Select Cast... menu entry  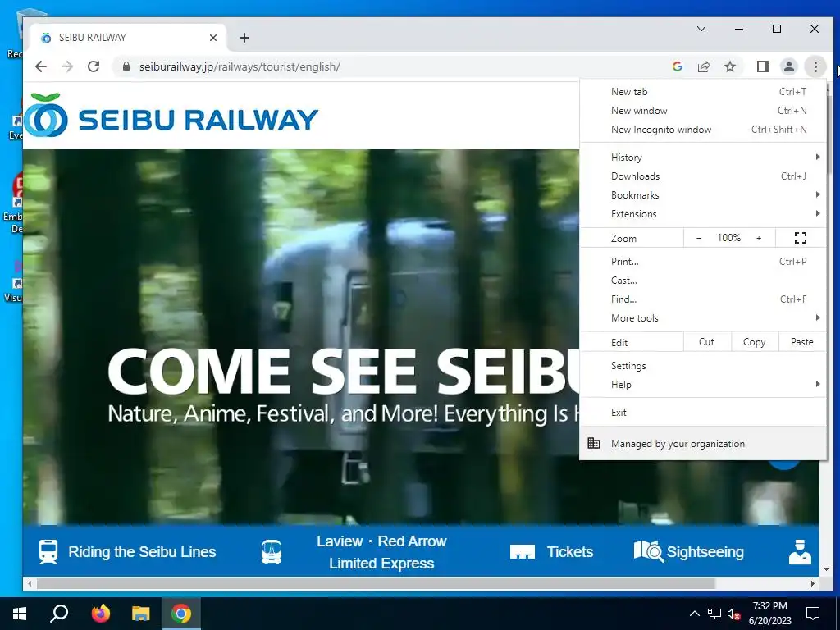tap(703, 281)
